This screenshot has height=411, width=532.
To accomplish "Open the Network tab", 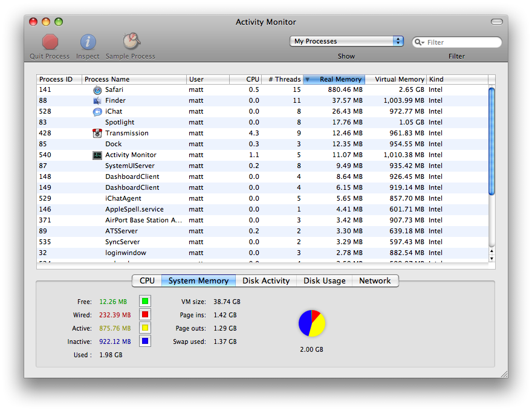I will [x=375, y=281].
